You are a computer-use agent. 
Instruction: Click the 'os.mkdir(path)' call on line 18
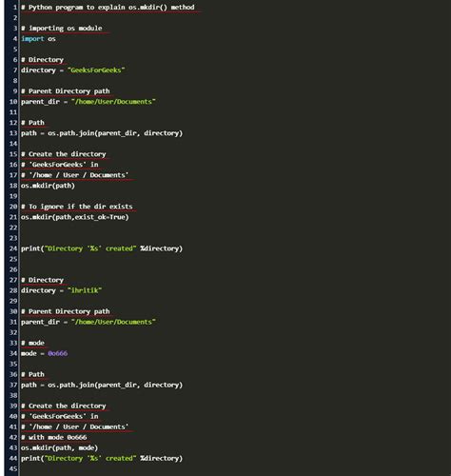tap(48, 186)
